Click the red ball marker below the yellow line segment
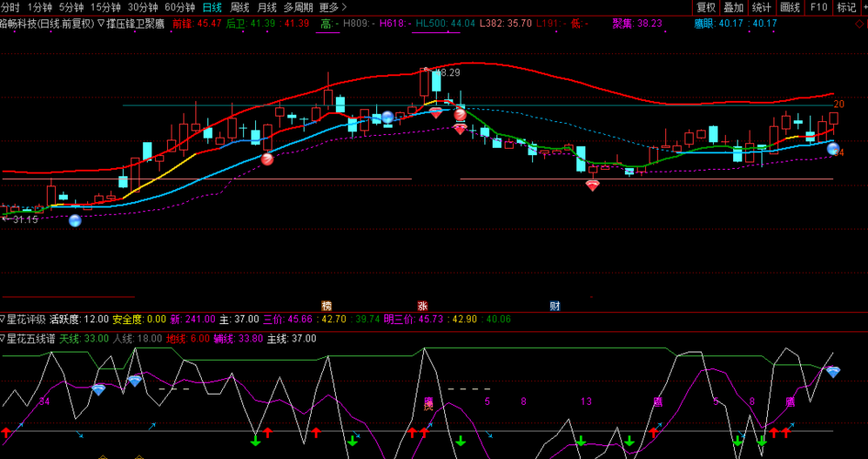The width and height of the screenshot is (868, 459). (x=267, y=159)
